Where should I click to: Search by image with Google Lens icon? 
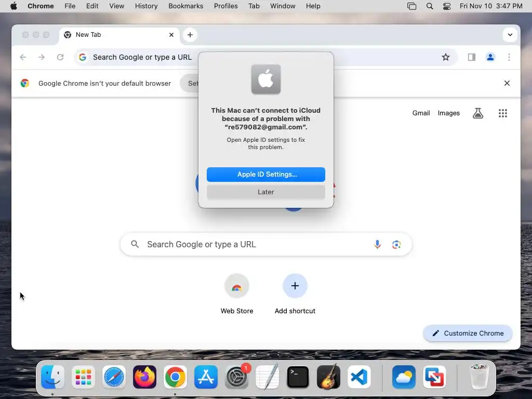pos(396,244)
